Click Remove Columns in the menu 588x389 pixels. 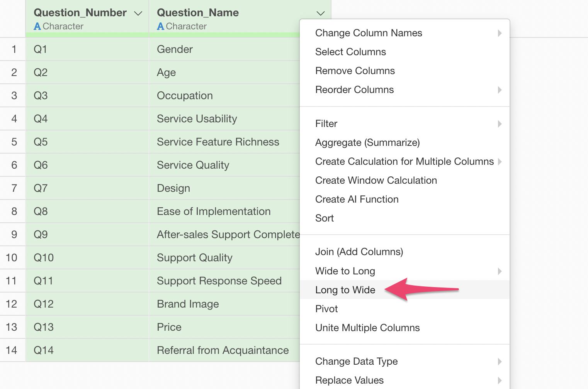(355, 71)
